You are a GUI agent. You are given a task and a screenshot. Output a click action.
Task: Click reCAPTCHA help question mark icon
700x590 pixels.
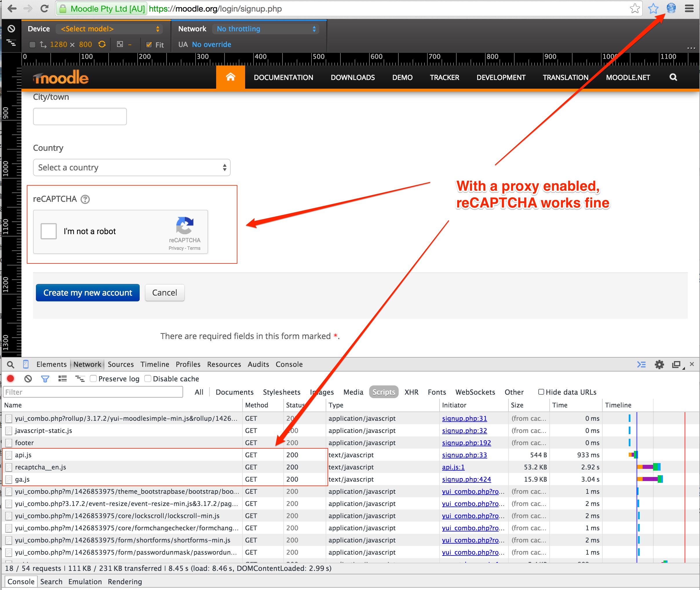(x=85, y=199)
